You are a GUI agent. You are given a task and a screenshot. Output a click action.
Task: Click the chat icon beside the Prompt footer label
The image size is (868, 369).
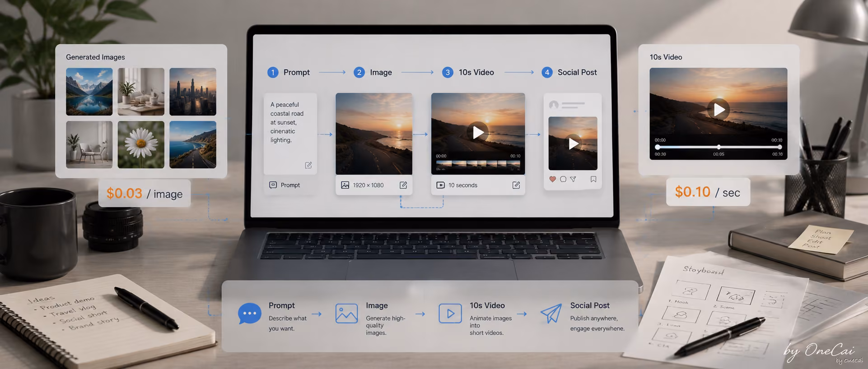point(273,185)
